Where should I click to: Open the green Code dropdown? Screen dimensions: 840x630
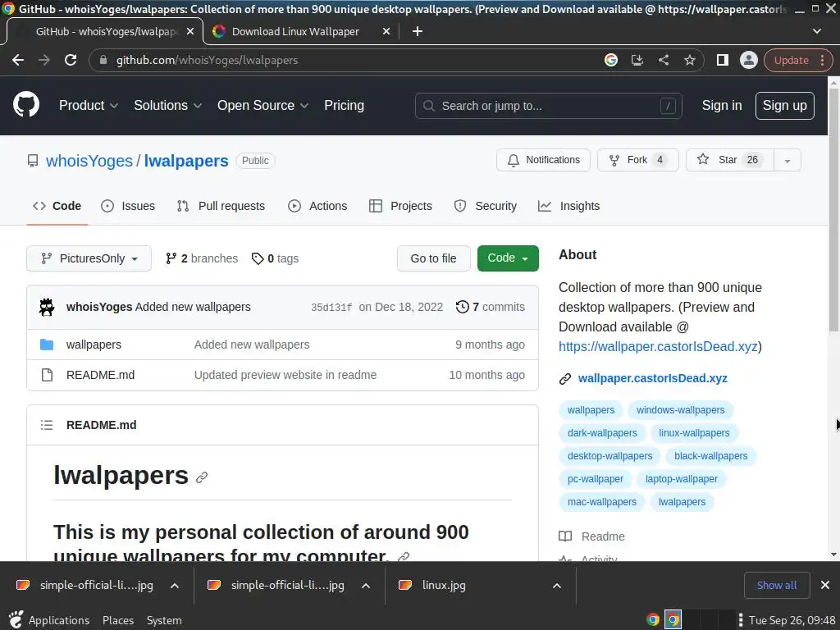pos(508,258)
